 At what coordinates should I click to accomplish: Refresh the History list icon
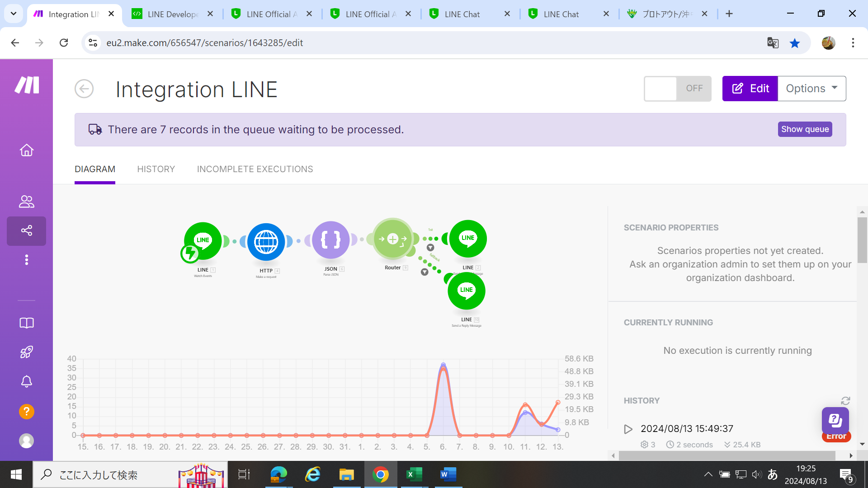[x=845, y=401]
